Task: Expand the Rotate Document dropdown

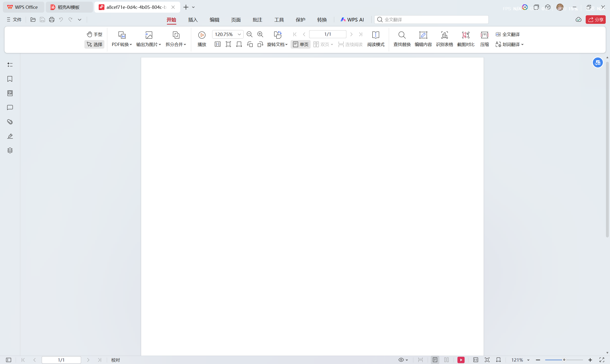Action: click(x=277, y=44)
